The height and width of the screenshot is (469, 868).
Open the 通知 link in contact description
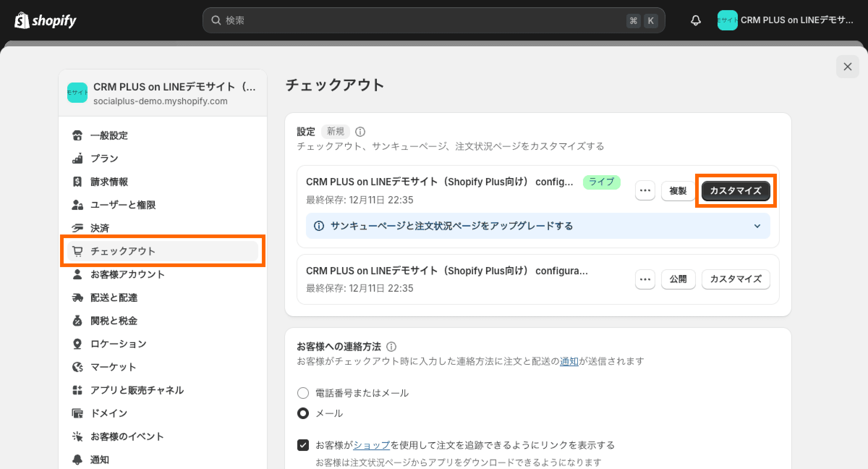(569, 361)
